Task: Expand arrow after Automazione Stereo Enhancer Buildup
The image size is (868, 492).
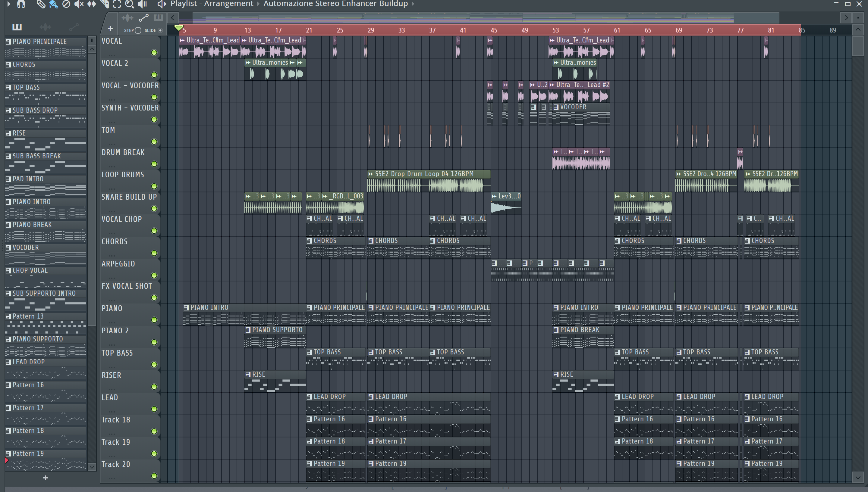Action: (x=413, y=4)
